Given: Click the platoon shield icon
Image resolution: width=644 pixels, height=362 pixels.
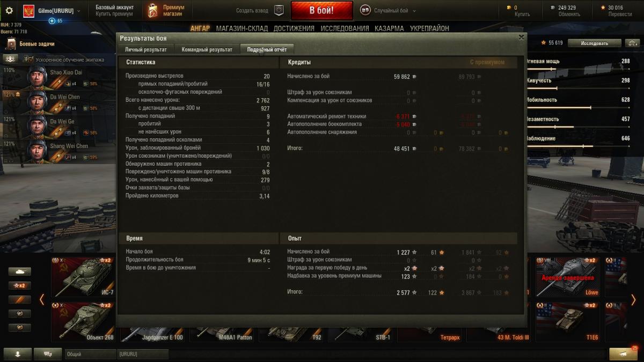Looking at the screenshot, I should 279,10.
